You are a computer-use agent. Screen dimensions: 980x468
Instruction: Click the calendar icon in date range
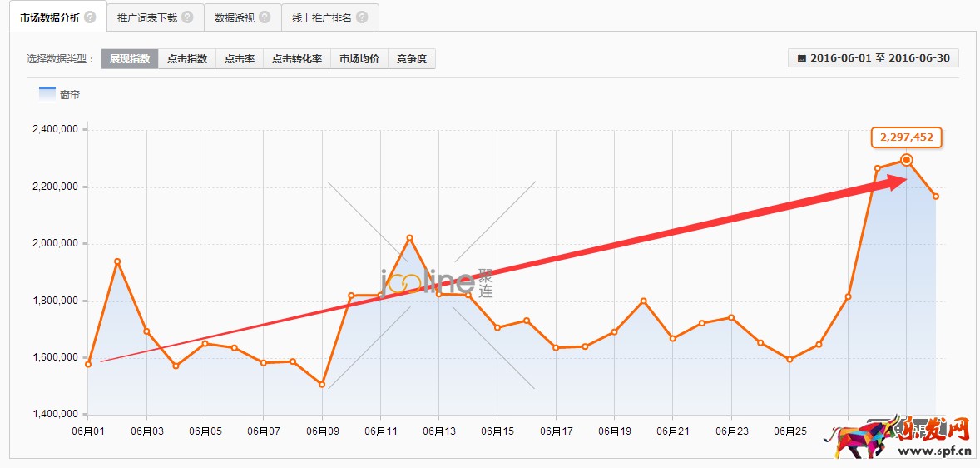(801, 58)
